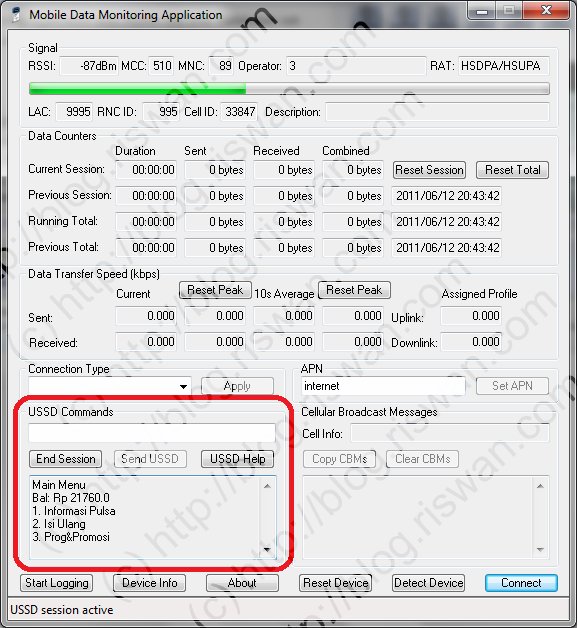Open the Connection Type dropdown

point(110,386)
